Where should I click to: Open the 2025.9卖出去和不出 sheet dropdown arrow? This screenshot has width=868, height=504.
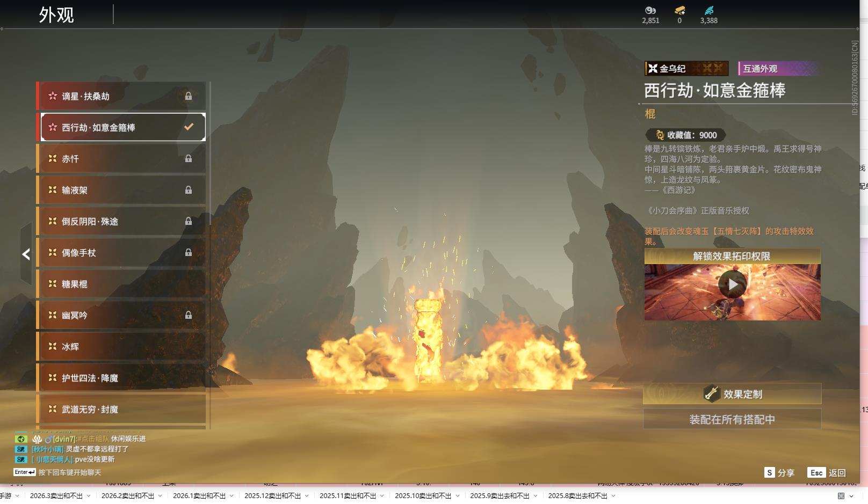pos(536,496)
